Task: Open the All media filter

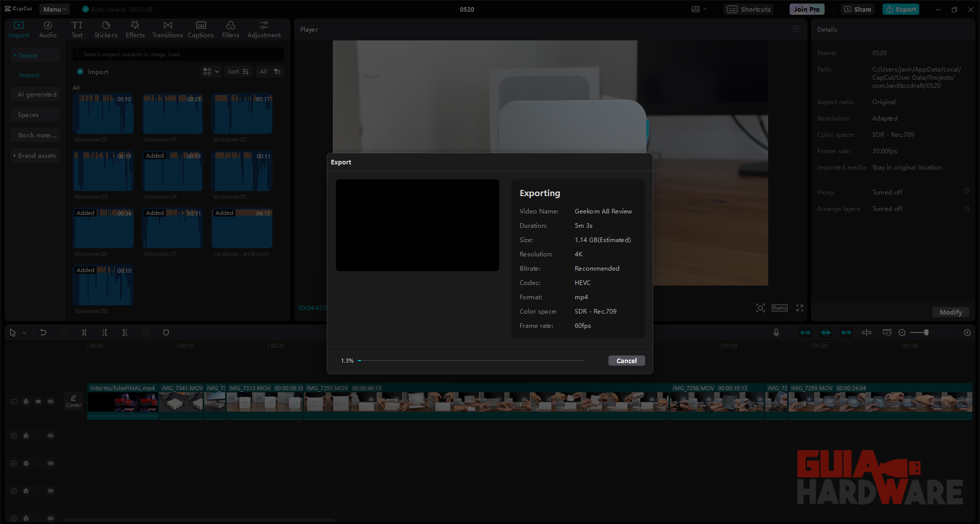Action: click(269, 72)
